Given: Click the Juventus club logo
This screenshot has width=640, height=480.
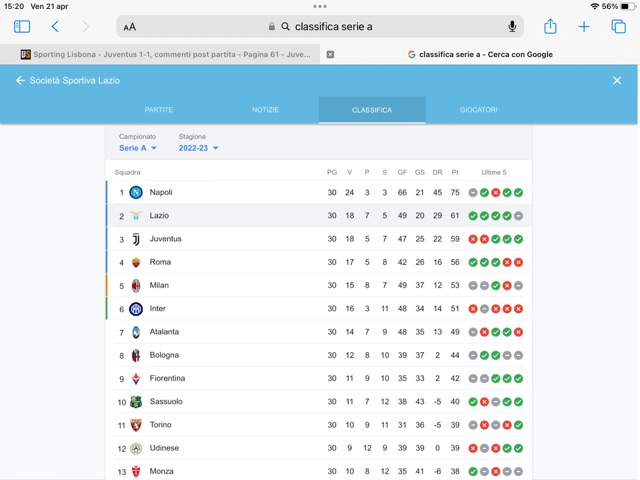Looking at the screenshot, I should [136, 239].
